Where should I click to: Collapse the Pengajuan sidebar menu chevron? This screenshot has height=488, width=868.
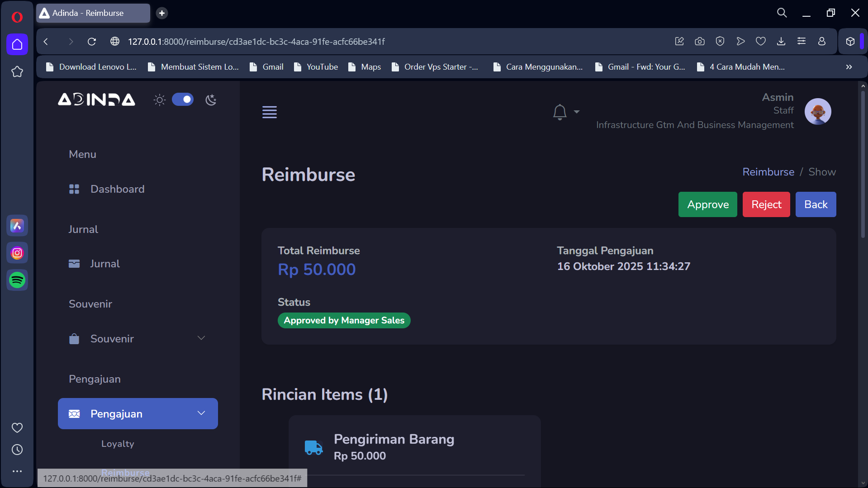201,413
